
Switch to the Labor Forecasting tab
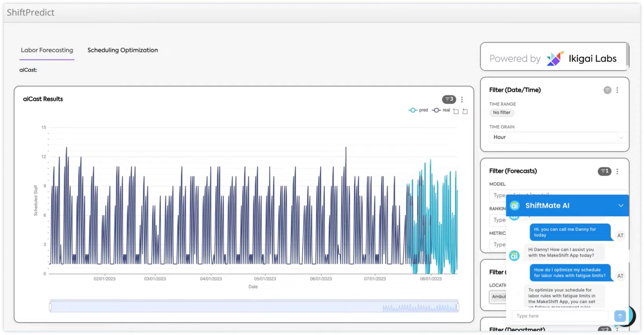47,50
